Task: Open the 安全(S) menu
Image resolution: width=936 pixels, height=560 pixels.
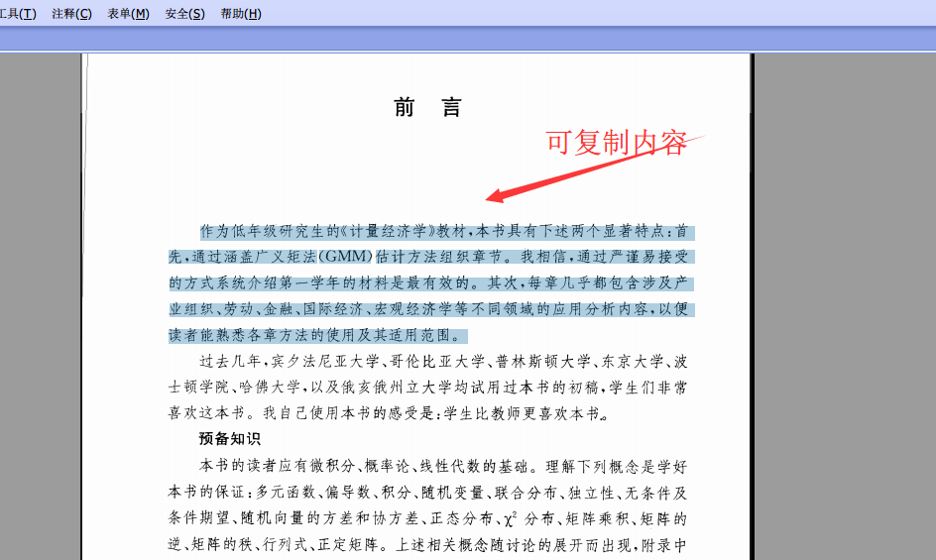Action: (x=185, y=14)
